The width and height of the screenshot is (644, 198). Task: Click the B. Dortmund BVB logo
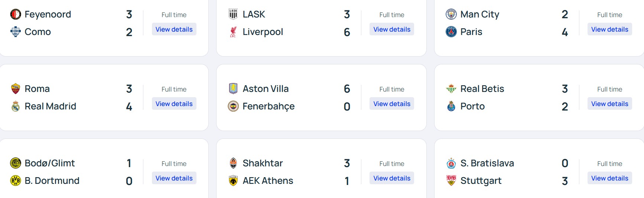[x=16, y=181]
